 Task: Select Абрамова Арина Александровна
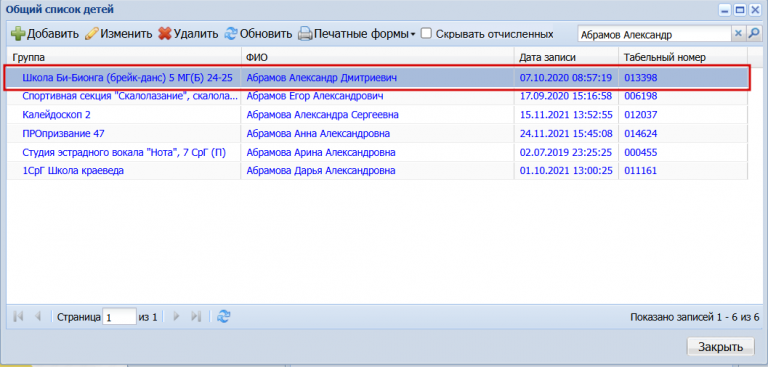click(378, 152)
